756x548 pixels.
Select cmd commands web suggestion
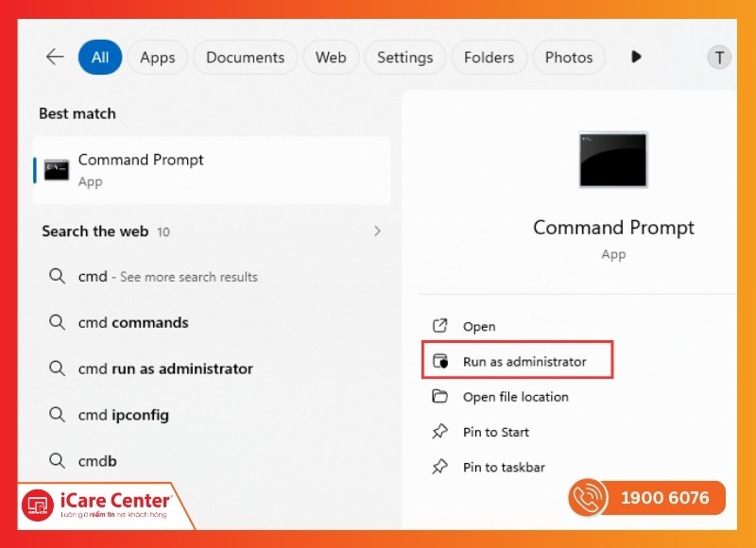[133, 322]
